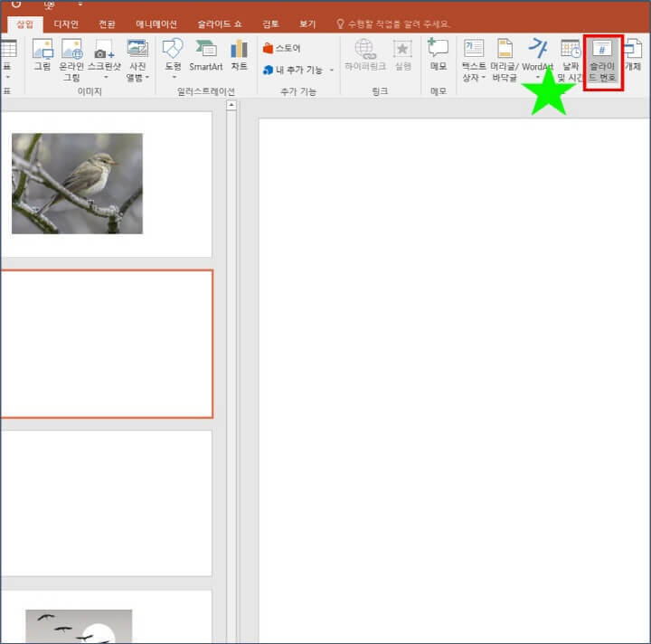This screenshot has width=651, height=644.
Task: Open the 스토어 add-in store
Action: pyautogui.click(x=281, y=48)
